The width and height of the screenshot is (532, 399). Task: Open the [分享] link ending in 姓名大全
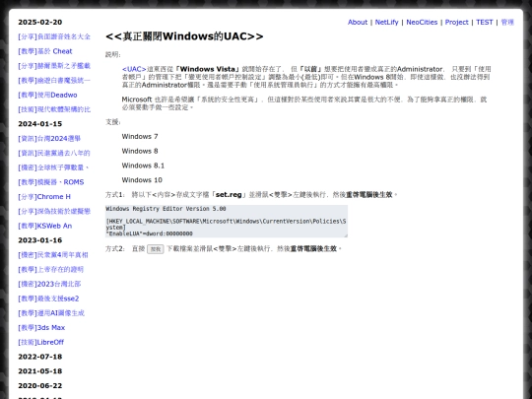[54, 36]
